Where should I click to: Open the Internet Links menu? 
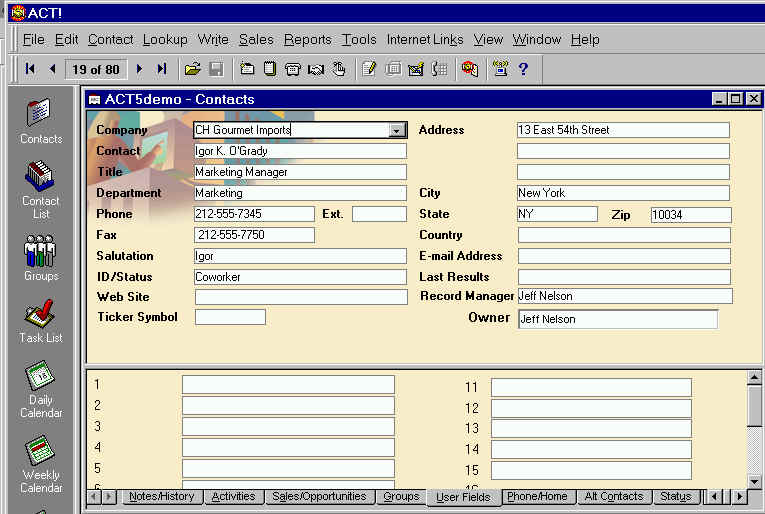(x=425, y=40)
